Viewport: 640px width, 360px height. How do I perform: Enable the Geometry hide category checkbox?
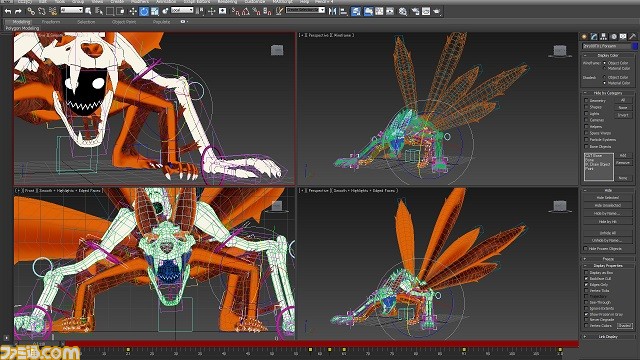pos(586,100)
